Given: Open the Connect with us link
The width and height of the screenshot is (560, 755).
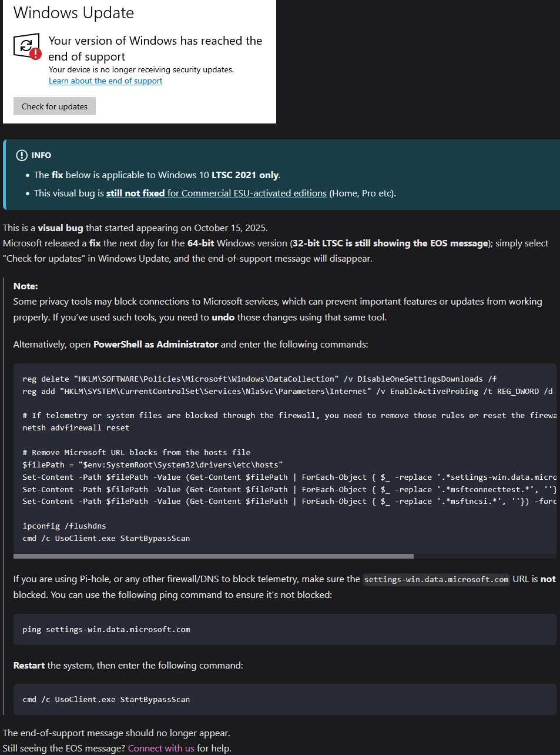Looking at the screenshot, I should click(x=161, y=748).
